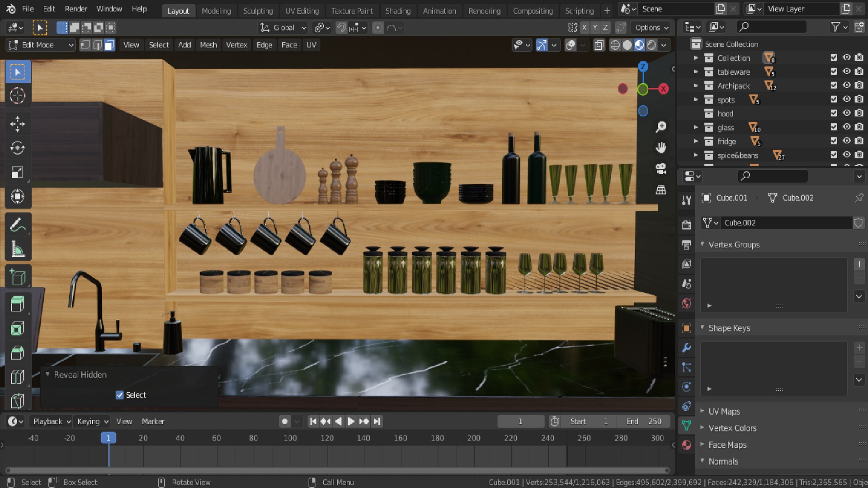
Task: Select the Move tool
Action: (x=18, y=124)
